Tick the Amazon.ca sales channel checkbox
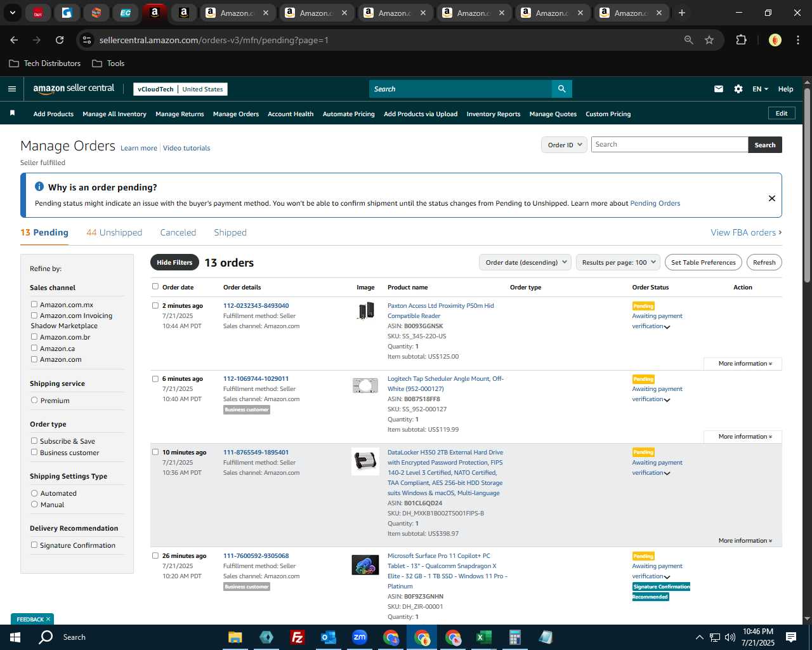 coord(34,348)
